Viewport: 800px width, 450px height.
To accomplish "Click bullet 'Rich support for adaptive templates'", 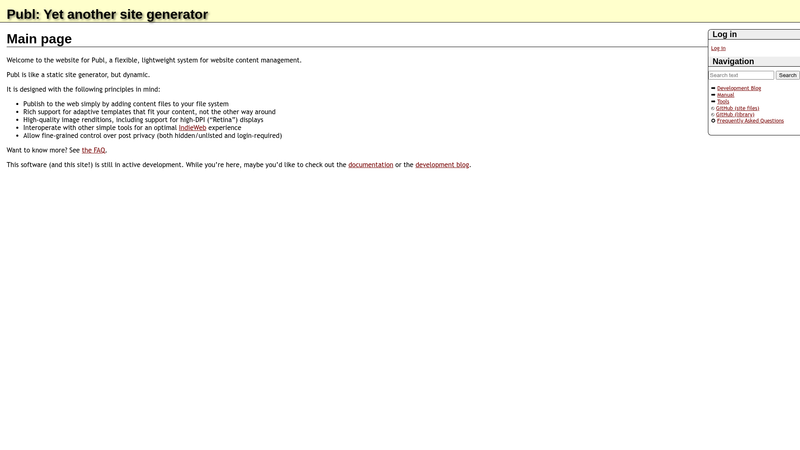I will point(149,112).
